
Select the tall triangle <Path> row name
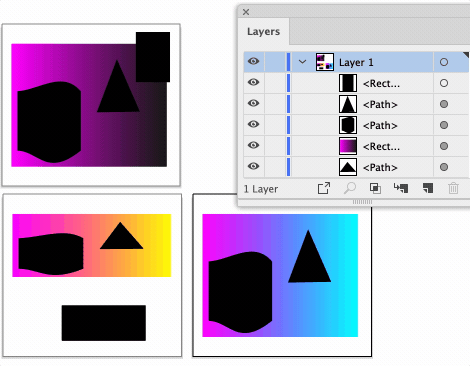click(x=380, y=104)
